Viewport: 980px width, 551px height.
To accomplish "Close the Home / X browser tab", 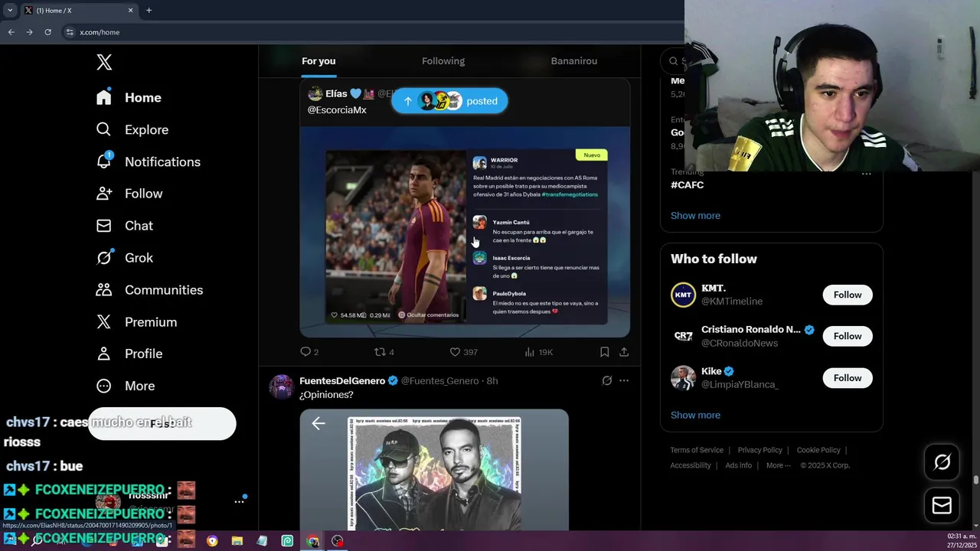I will click(x=130, y=10).
